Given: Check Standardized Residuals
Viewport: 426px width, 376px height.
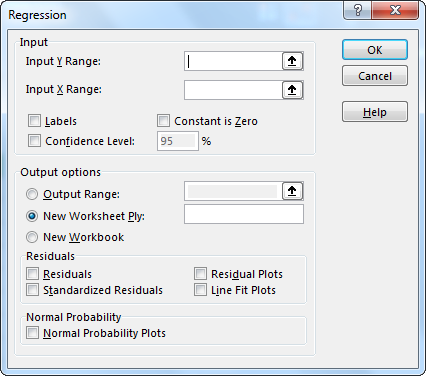Looking at the screenshot, I should point(32,290).
